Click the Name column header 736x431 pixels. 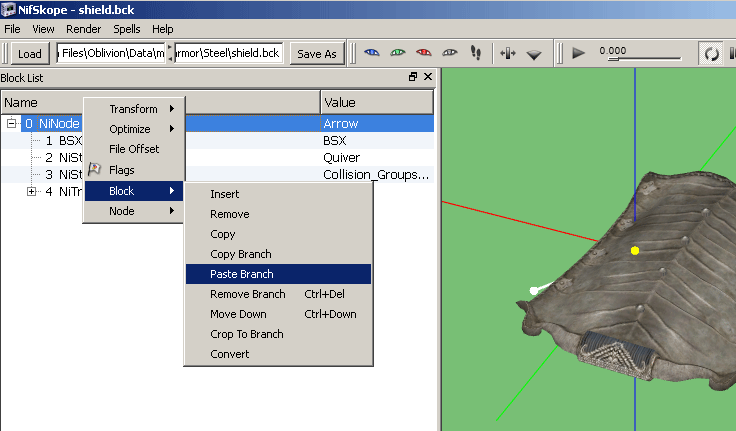click(x=161, y=102)
